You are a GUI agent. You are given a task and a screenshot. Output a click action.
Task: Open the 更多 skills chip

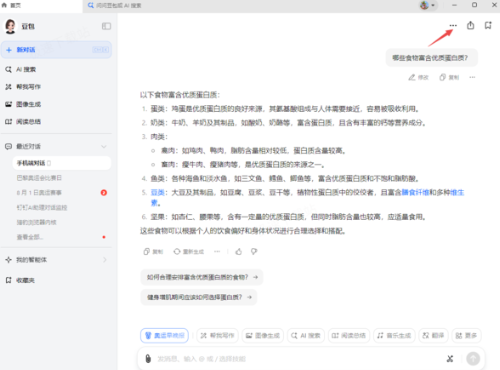tap(466, 335)
